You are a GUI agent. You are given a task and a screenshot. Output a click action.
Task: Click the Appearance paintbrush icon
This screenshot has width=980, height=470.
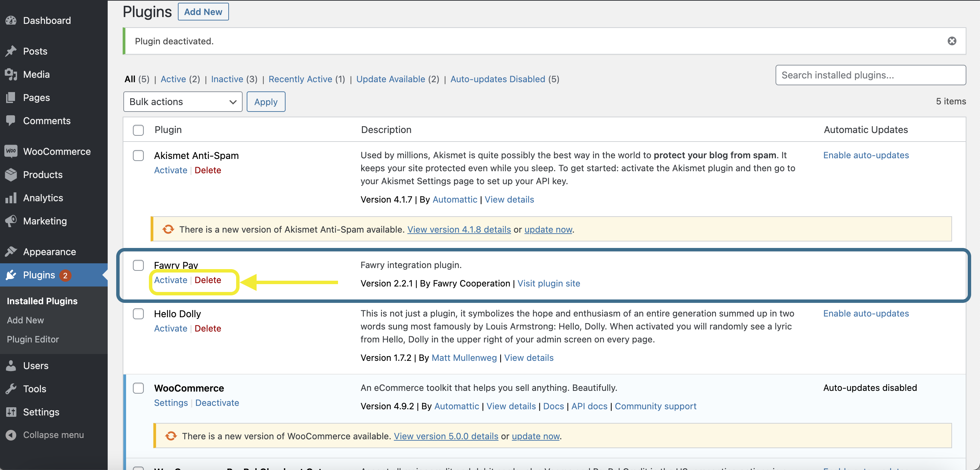tap(11, 251)
